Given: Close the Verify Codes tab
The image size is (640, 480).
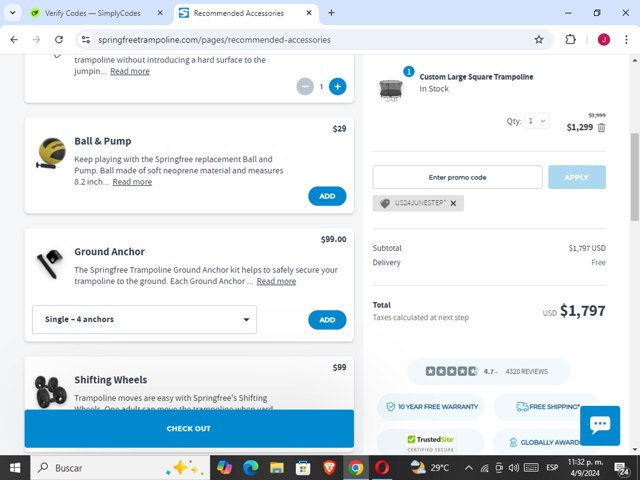Looking at the screenshot, I should point(160,13).
